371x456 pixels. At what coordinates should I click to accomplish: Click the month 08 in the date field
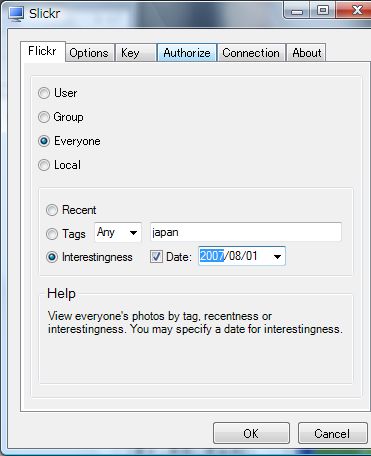click(x=235, y=256)
